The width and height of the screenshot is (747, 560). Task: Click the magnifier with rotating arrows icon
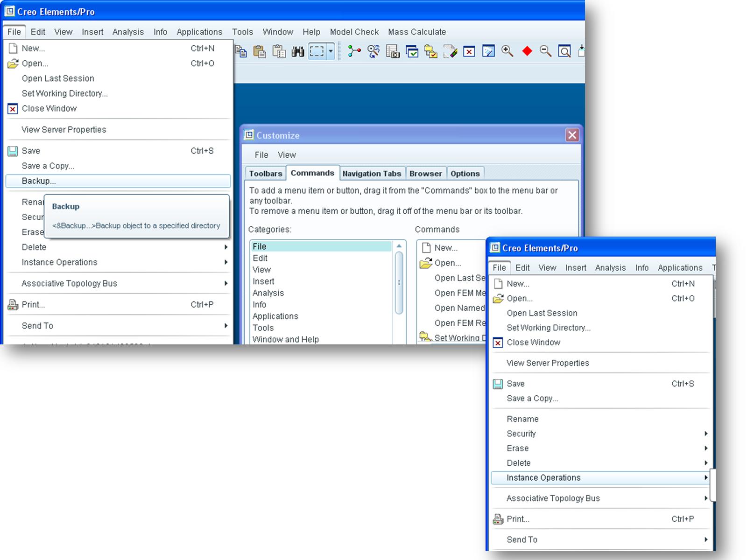[373, 51]
